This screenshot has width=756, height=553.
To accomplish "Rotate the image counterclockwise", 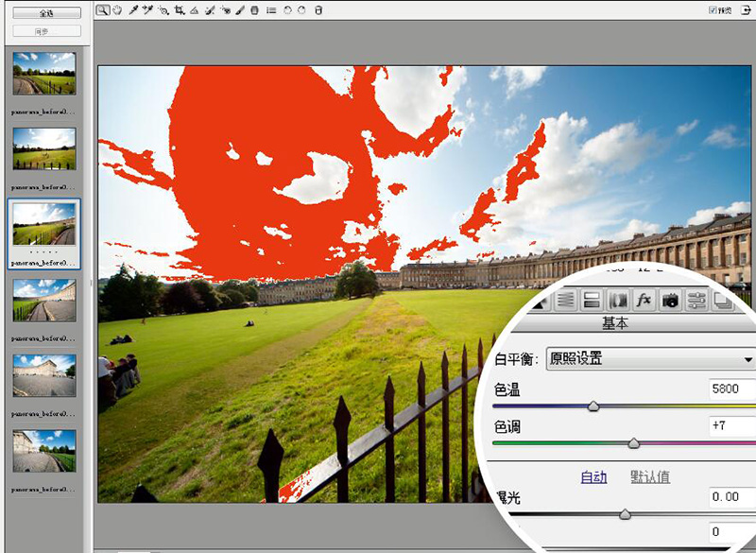I will pos(287,11).
